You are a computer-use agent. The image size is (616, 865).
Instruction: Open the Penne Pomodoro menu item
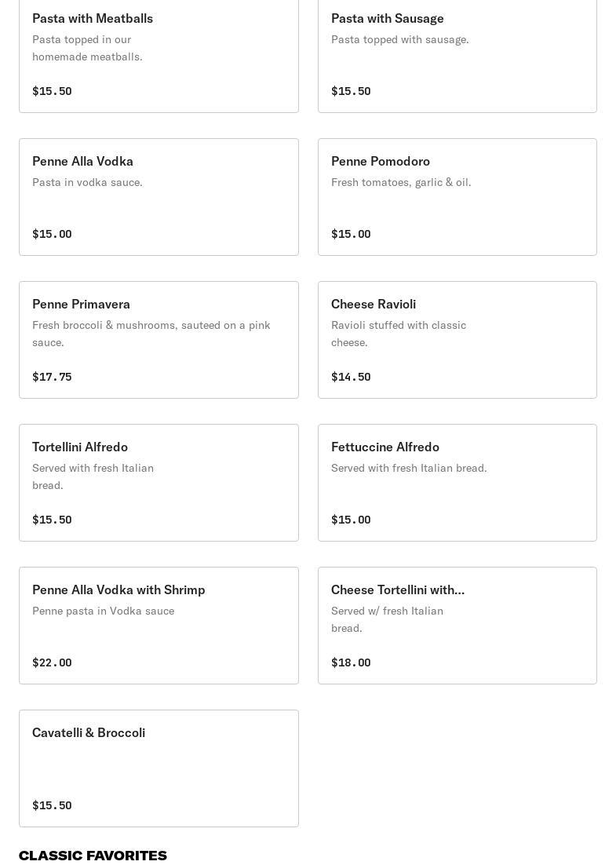click(457, 197)
